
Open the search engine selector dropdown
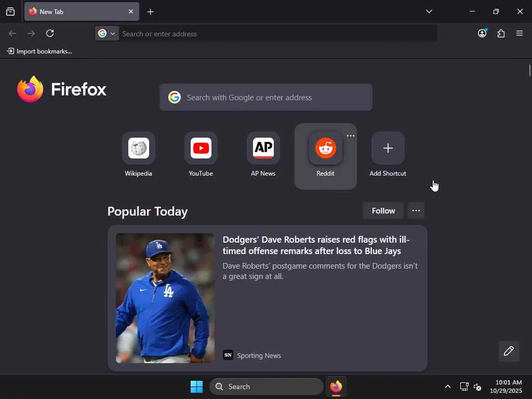point(107,33)
